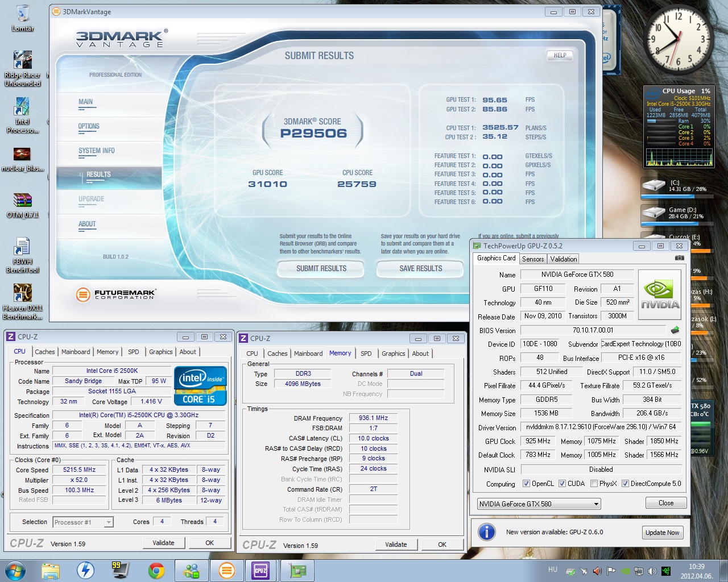Click Update Now in GPU-Z
Image resolution: width=728 pixels, height=582 pixels.
[x=662, y=533]
